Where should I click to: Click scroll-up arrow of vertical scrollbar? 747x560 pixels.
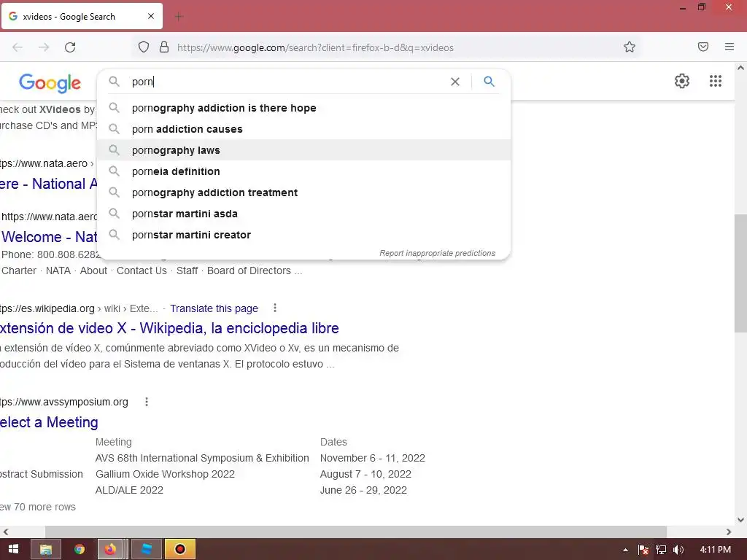[740, 68]
